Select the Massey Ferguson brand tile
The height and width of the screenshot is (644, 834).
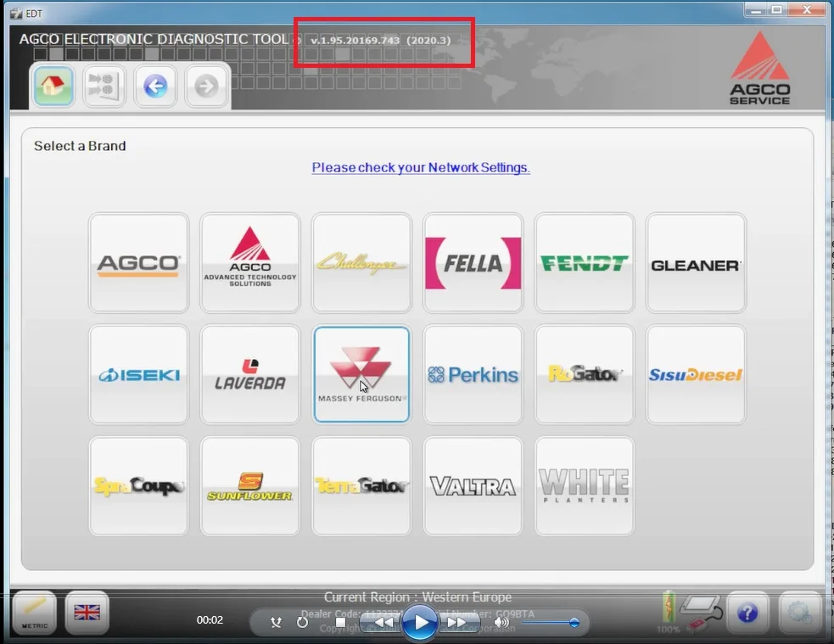(x=361, y=374)
